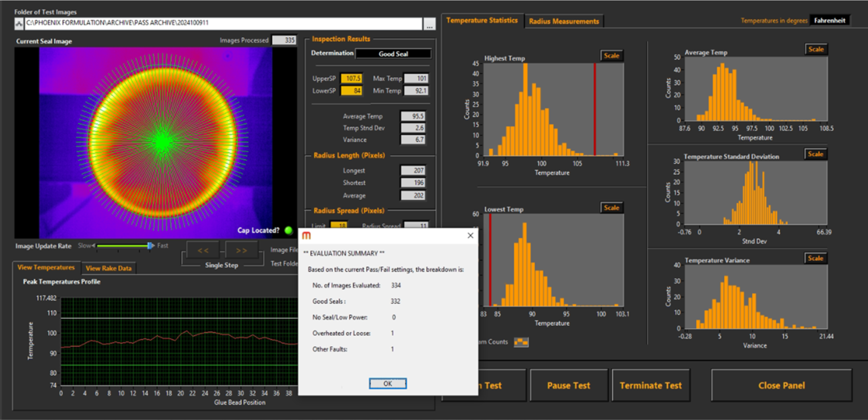The height and width of the screenshot is (420, 868).
Task: Click the green Cap Located indicator
Action: click(x=288, y=230)
